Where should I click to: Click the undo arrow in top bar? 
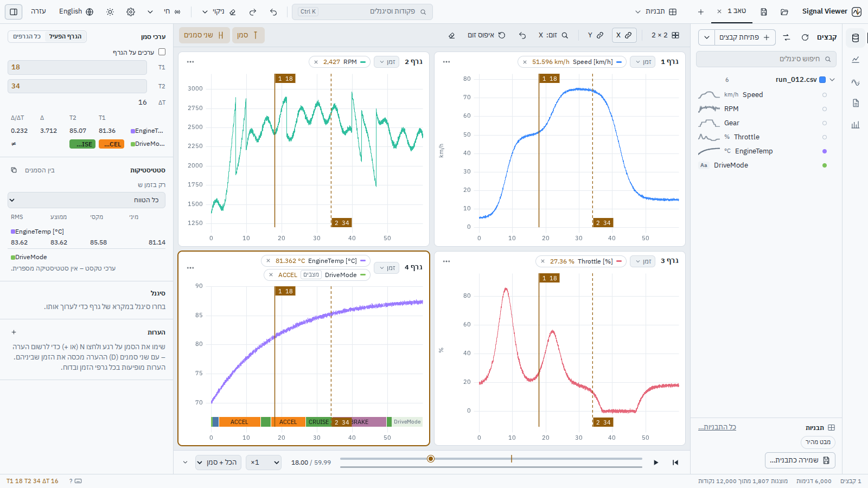click(273, 11)
